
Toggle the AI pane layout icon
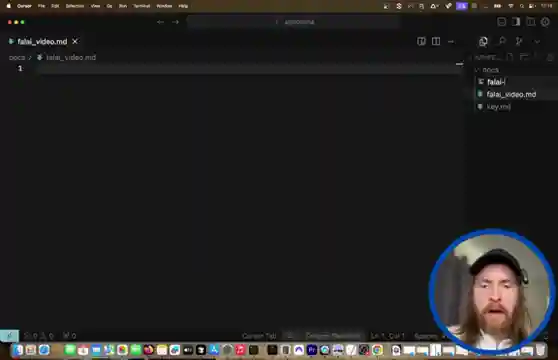[x=531, y=22]
